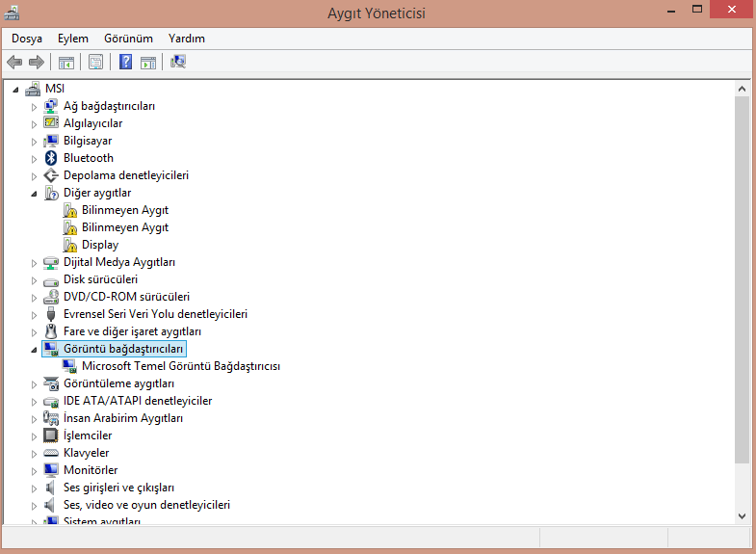Click the Depolama denetleyicileri icon
Image resolution: width=756 pixels, height=554 pixels.
(x=51, y=175)
